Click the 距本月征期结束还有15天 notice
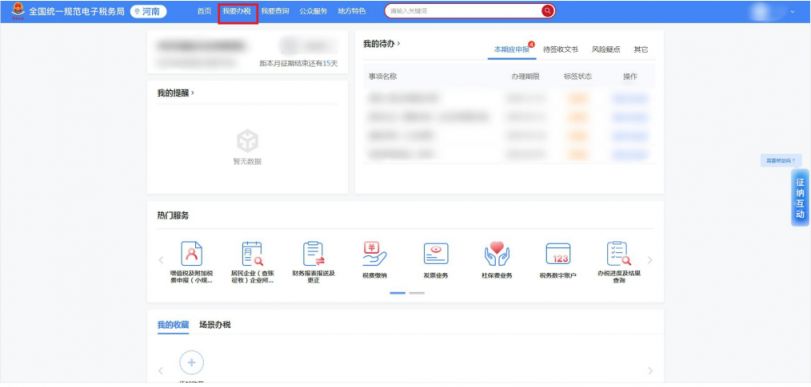The height and width of the screenshot is (387, 811). click(x=298, y=64)
